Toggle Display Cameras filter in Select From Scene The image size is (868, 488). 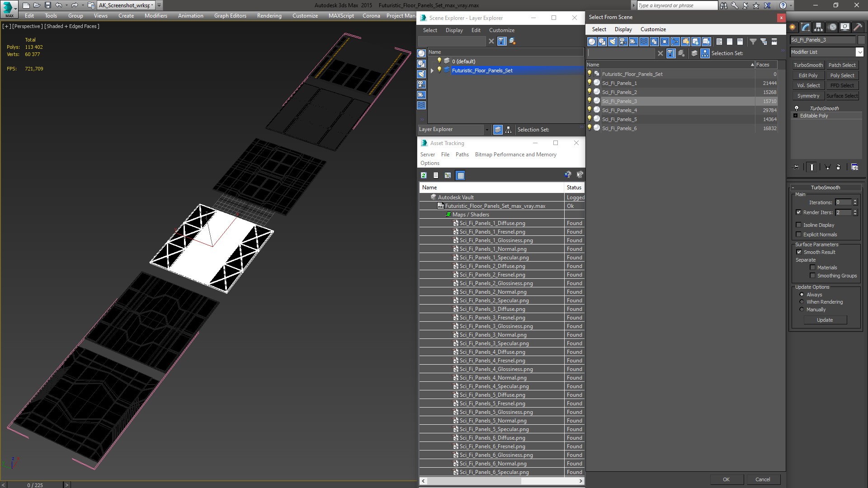pos(623,42)
